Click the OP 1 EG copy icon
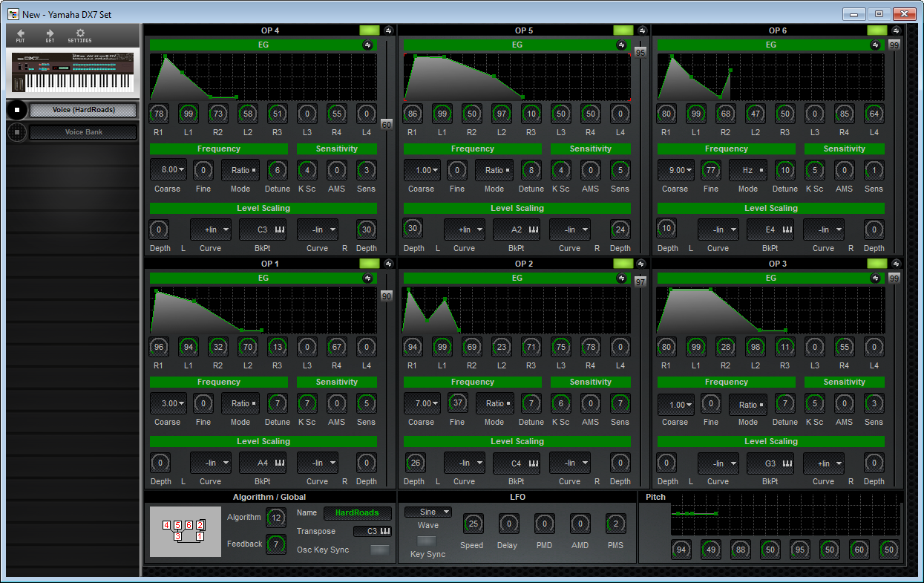The image size is (924, 583). click(x=367, y=278)
